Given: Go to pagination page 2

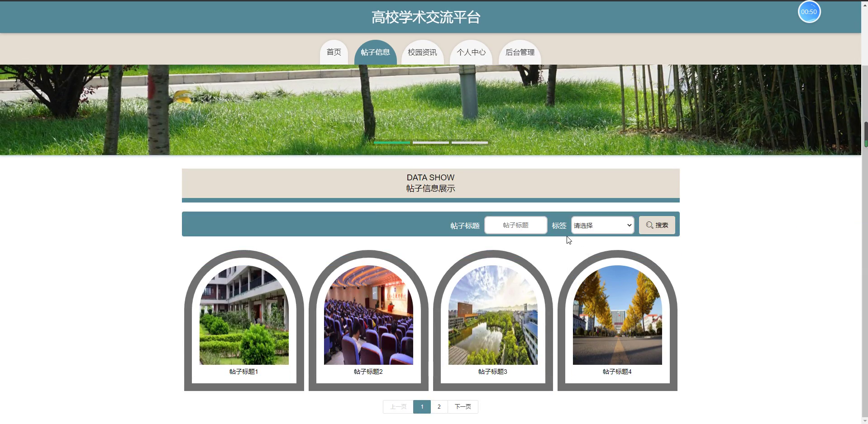Looking at the screenshot, I should coord(439,407).
